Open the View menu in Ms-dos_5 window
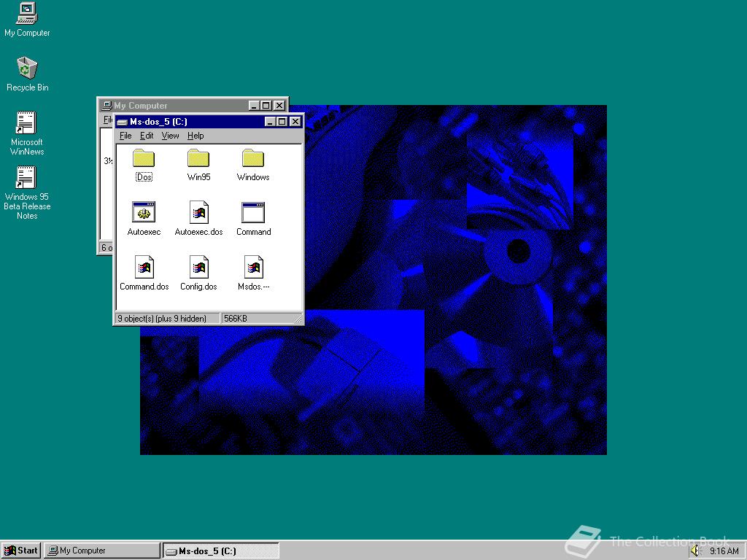 click(170, 136)
